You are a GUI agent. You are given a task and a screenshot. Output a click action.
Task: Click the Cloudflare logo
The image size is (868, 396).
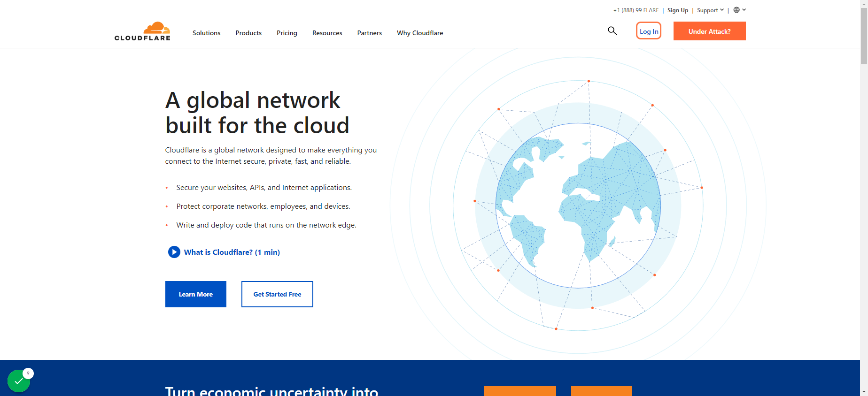pos(142,31)
